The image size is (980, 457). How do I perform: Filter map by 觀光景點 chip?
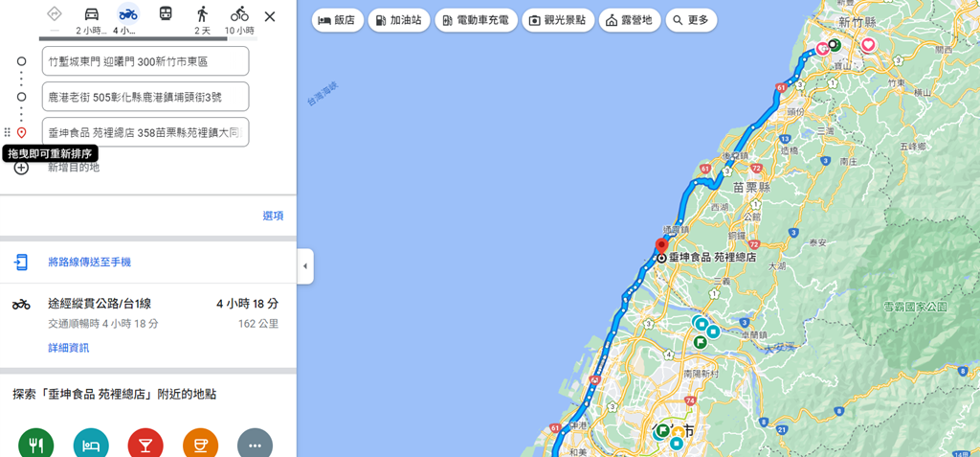[558, 20]
